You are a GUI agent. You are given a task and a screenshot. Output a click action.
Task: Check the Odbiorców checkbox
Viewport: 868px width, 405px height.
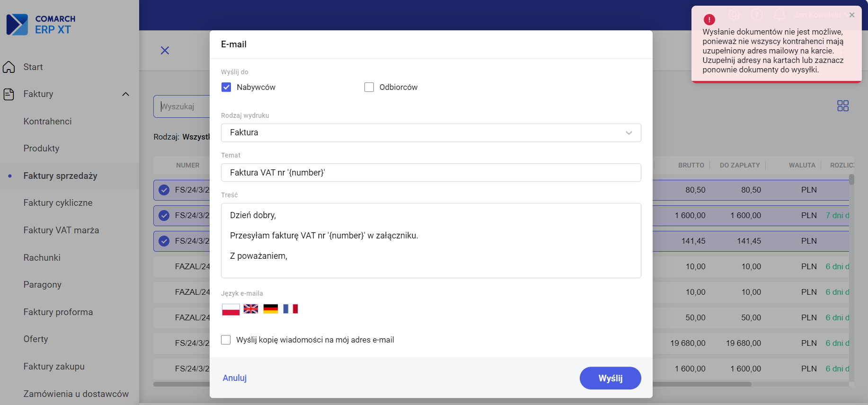click(369, 88)
